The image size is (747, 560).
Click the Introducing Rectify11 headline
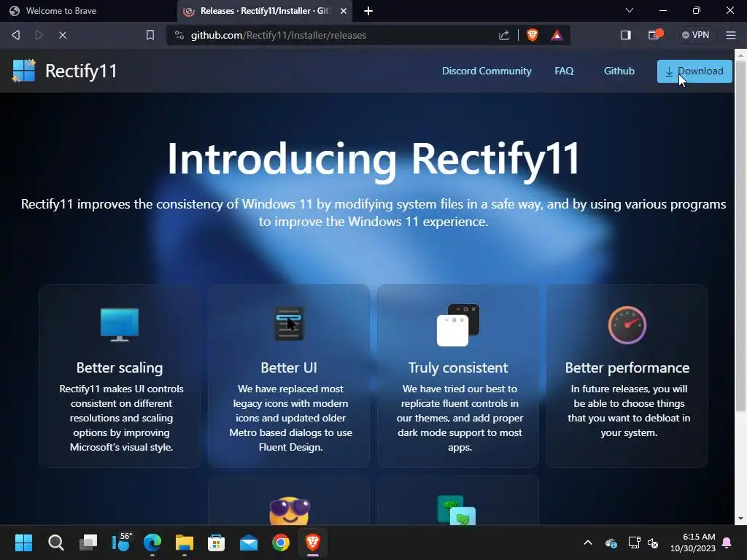coord(373,160)
